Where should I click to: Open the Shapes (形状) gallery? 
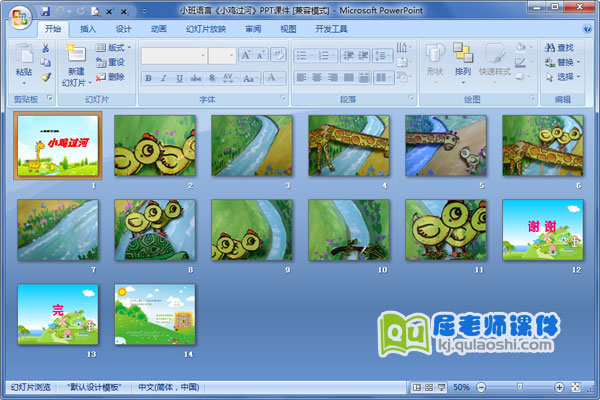pos(435,64)
